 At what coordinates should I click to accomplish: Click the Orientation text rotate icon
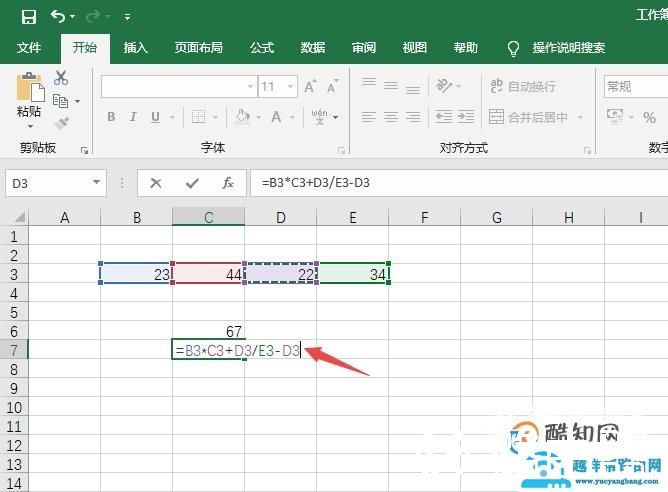click(x=444, y=86)
